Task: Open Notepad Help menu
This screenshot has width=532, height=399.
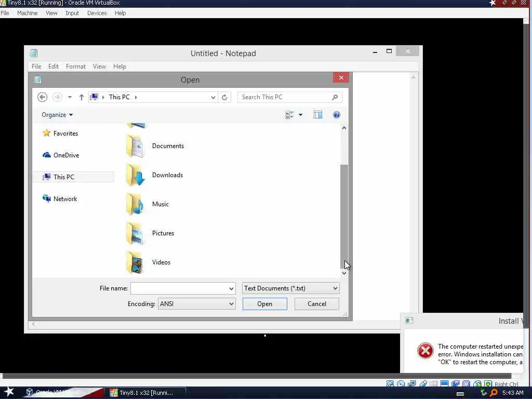Action: pyautogui.click(x=120, y=66)
